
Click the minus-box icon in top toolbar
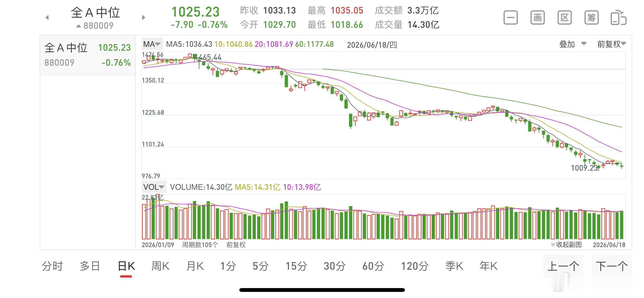click(x=510, y=18)
